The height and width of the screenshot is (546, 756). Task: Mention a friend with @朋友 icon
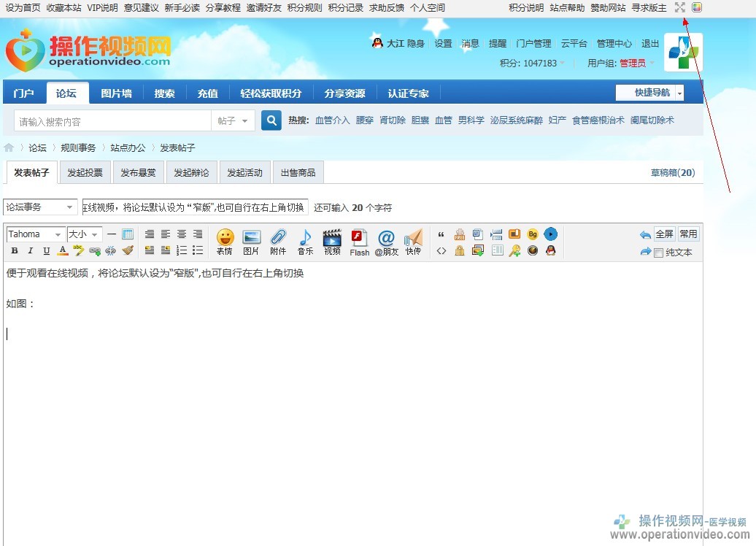[x=386, y=241]
